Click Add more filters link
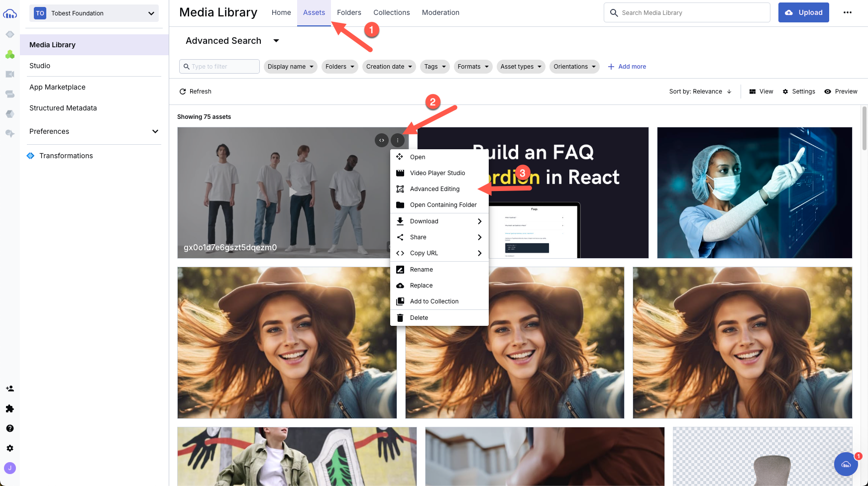The height and width of the screenshot is (486, 868). pos(627,67)
